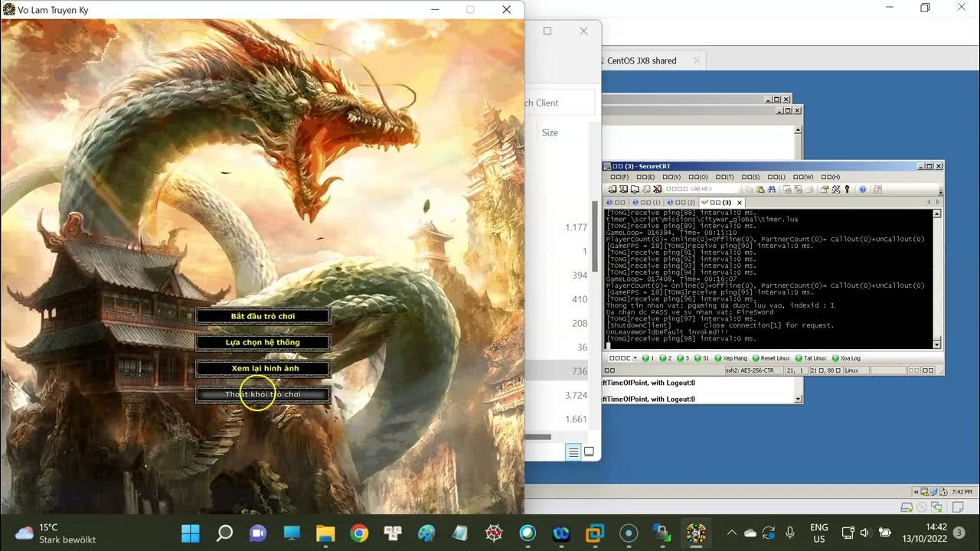Screen dimensions: 980x551
Task: Click button bar item 1 in SecureCRT
Action: coord(648,358)
